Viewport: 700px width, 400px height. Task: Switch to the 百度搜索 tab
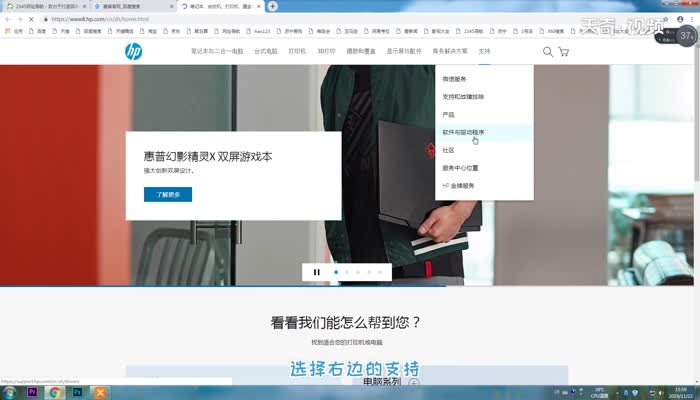(133, 6)
